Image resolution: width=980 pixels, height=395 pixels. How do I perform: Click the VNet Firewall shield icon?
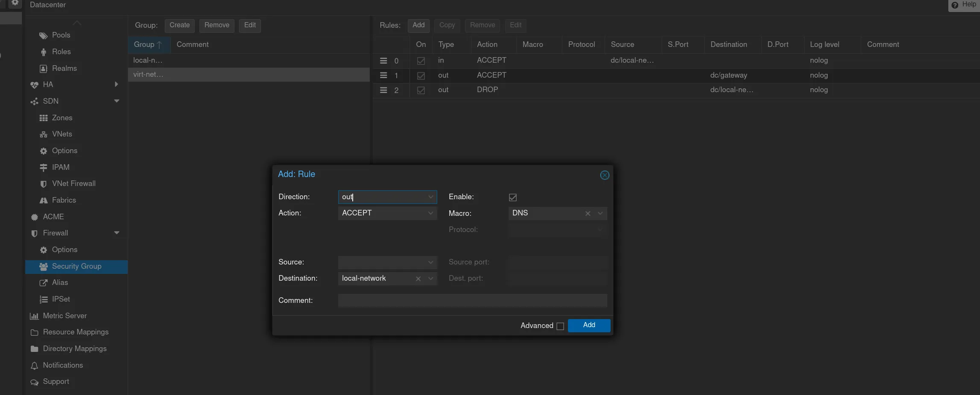[x=43, y=184]
